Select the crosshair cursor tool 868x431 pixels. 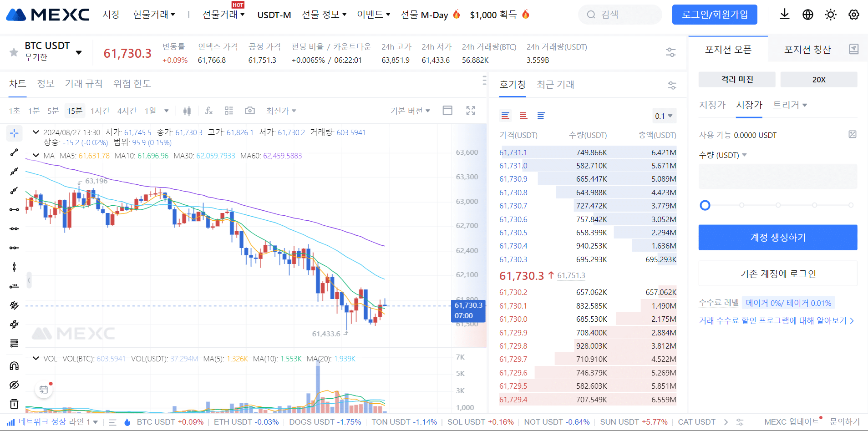[14, 133]
